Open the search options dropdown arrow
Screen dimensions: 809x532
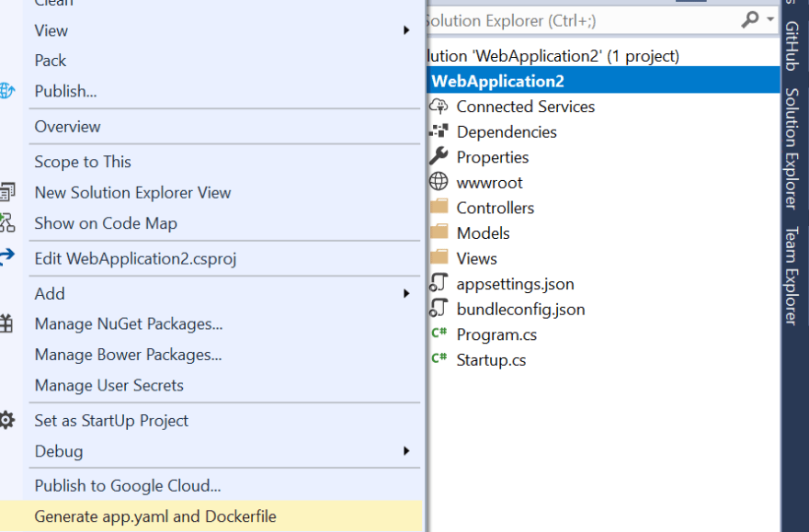[770, 19]
